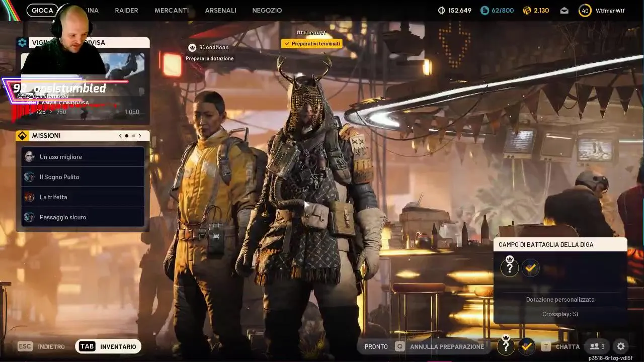
Task: Click the Preparativi terminati status badge
Action: click(x=312, y=44)
